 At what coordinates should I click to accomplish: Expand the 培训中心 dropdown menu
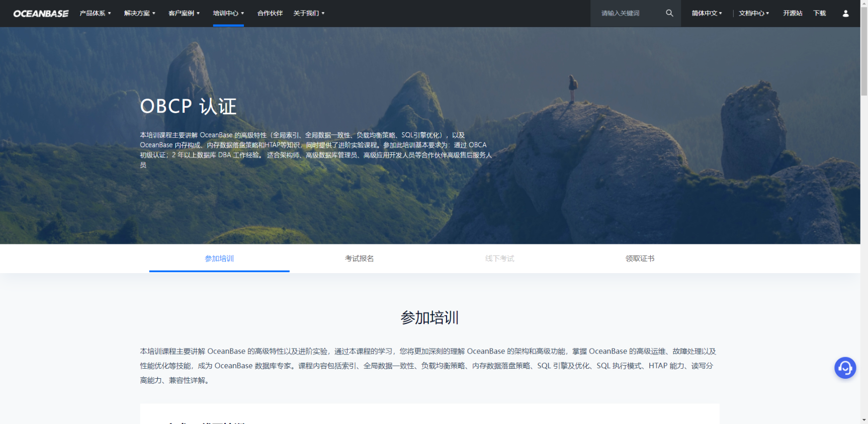pos(228,13)
